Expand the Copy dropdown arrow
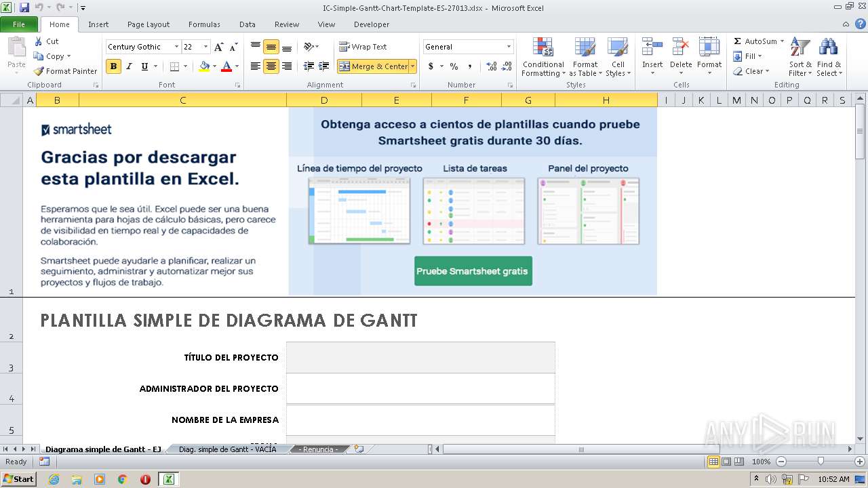This screenshot has width=868, height=488. tap(68, 56)
